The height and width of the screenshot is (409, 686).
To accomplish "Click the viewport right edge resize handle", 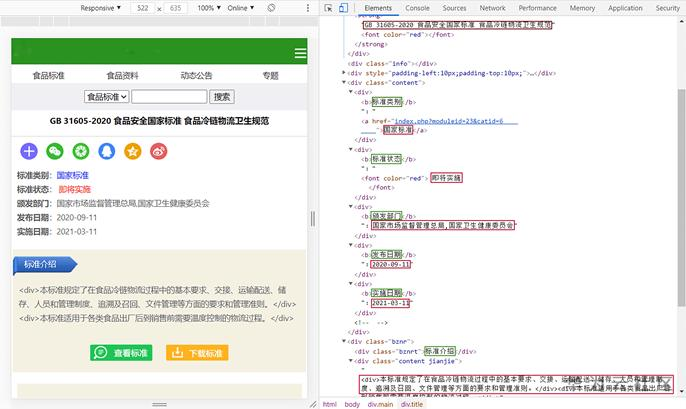I will (313, 219).
